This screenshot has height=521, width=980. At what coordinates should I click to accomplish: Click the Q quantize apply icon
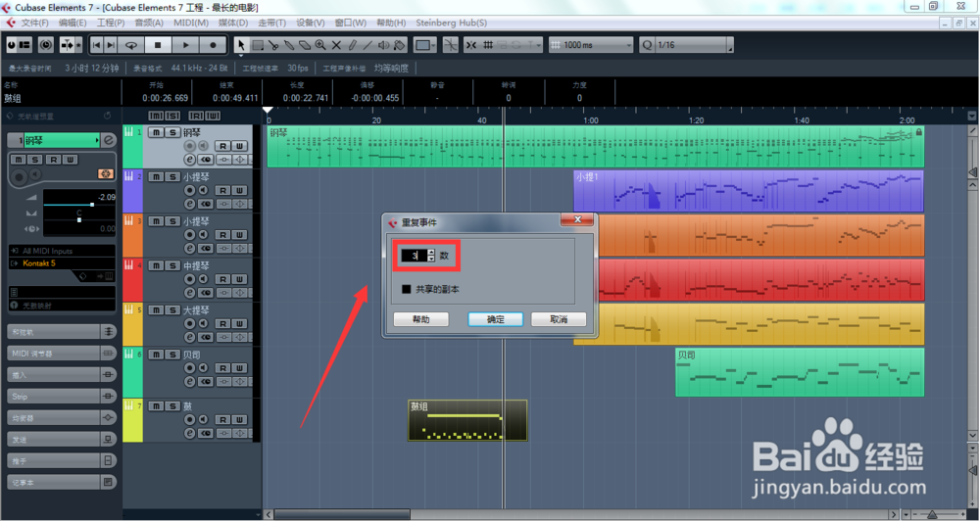point(647,45)
